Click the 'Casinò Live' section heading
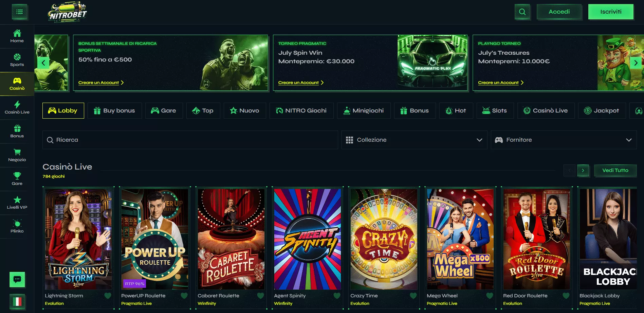This screenshot has width=644, height=313. 67,167
